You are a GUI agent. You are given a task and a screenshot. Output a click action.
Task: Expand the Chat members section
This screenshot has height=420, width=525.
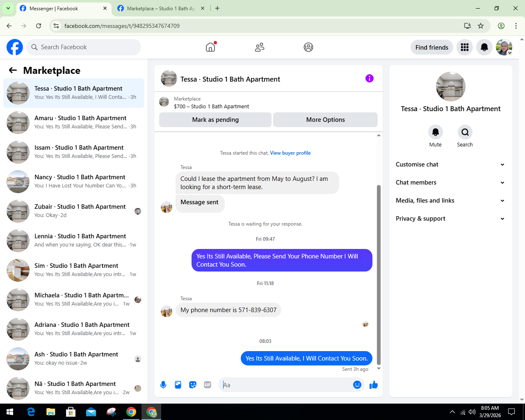450,183
